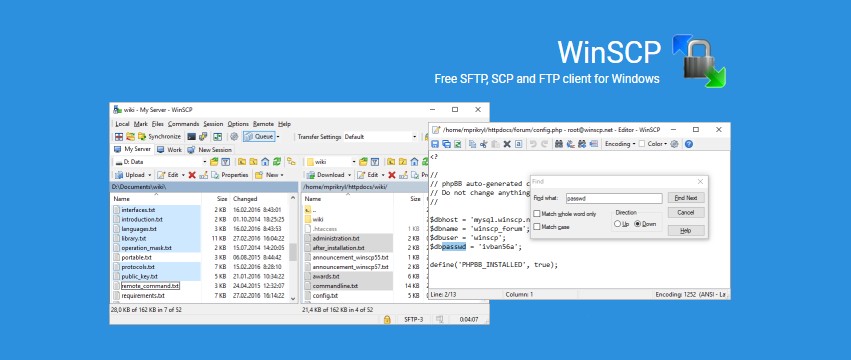Click Select All icon in Editor toolbar
The width and height of the screenshot is (851, 360).
coord(518,144)
